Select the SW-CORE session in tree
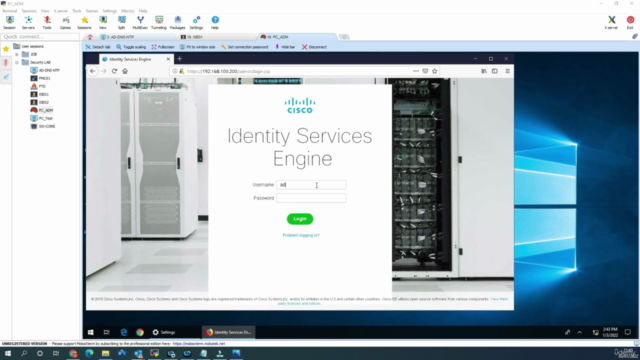The width and height of the screenshot is (640, 360). [x=43, y=127]
